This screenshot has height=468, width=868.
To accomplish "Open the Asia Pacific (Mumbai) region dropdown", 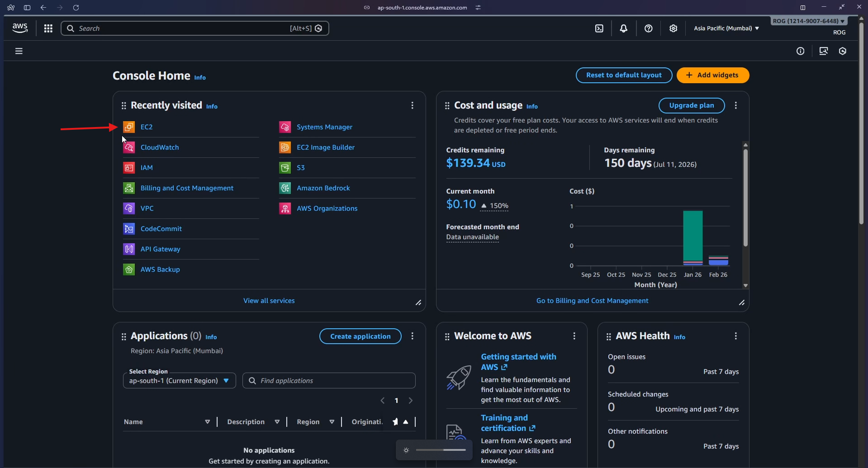I will pyautogui.click(x=726, y=28).
